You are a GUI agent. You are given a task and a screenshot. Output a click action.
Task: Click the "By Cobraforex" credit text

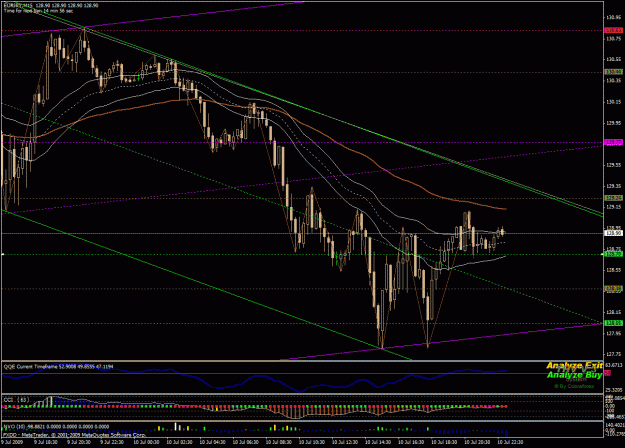(574, 386)
